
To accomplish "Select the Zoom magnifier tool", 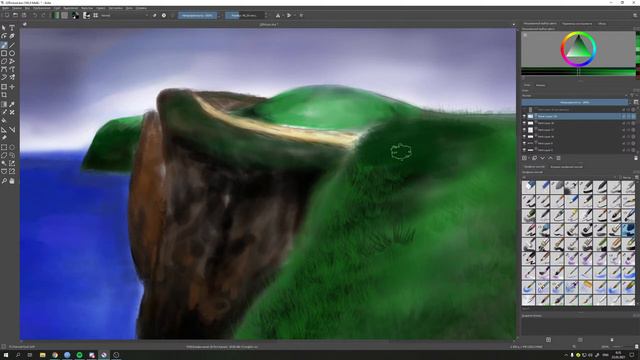I will tap(4, 180).
